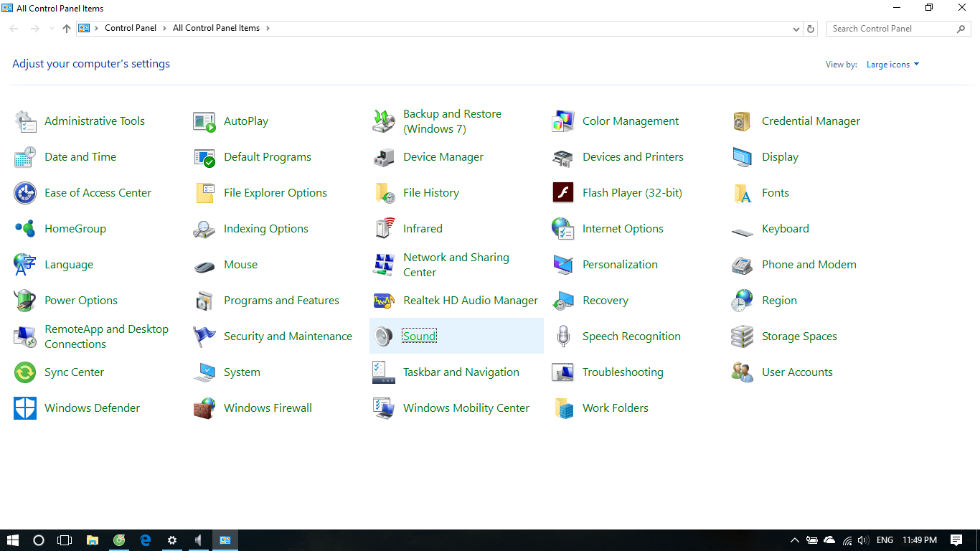The height and width of the screenshot is (551, 980).
Task: Open the Indexing Options icon
Action: point(204,229)
